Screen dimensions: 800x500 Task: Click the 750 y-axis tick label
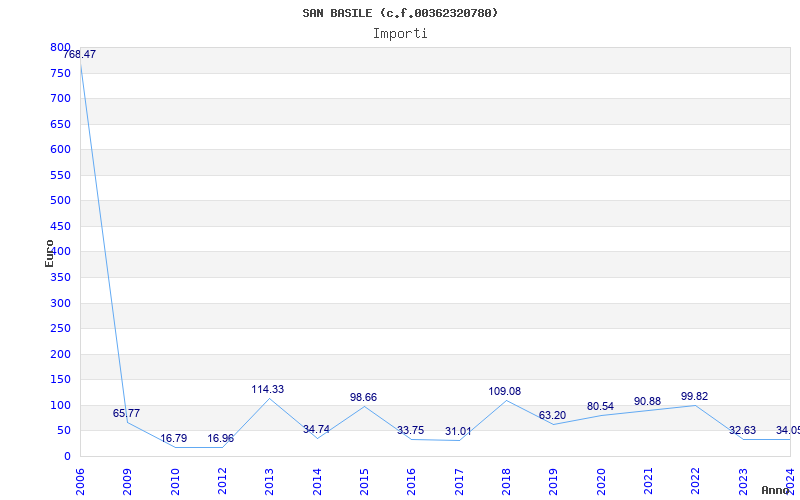tap(60, 73)
